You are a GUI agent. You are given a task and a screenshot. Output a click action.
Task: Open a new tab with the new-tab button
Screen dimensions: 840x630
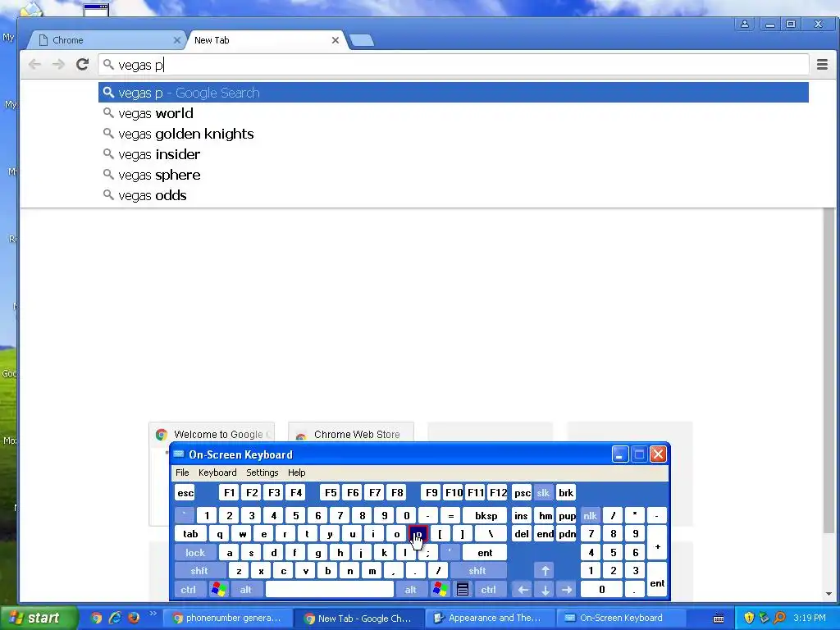(362, 40)
